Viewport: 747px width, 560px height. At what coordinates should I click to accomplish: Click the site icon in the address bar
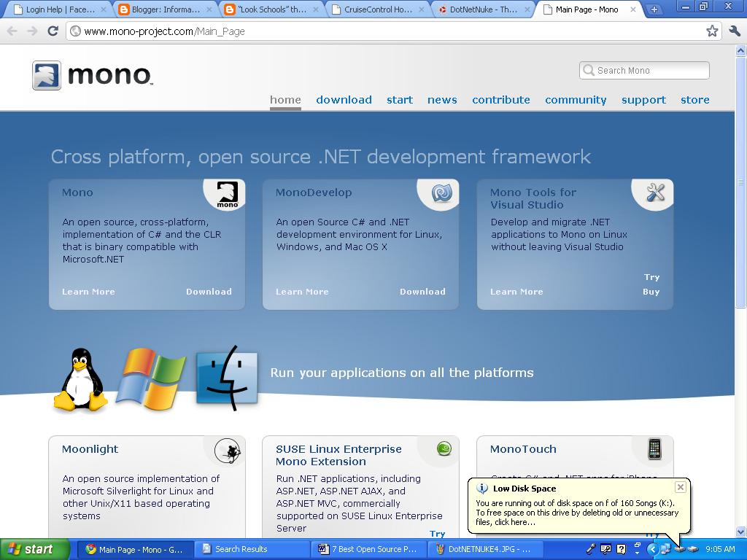pos(75,31)
